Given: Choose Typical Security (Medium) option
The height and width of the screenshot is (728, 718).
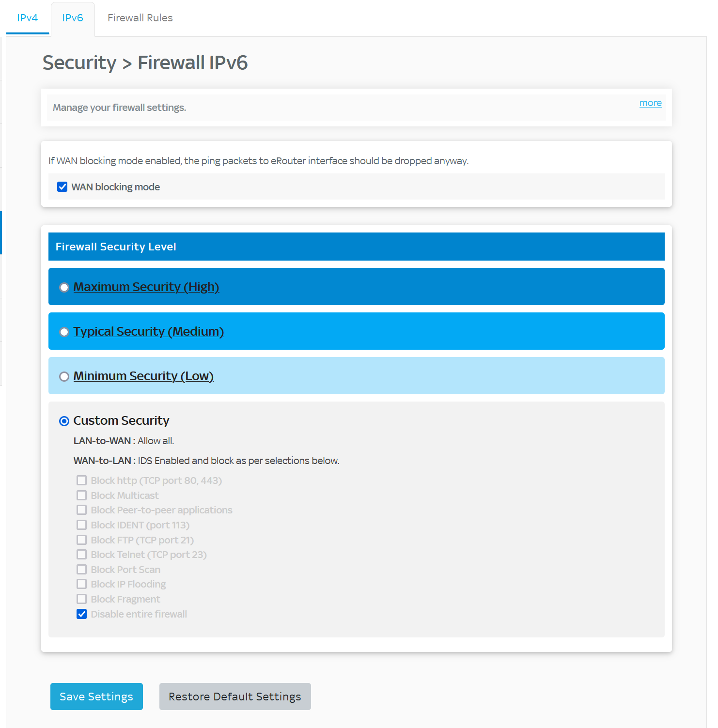Looking at the screenshot, I should [x=64, y=331].
